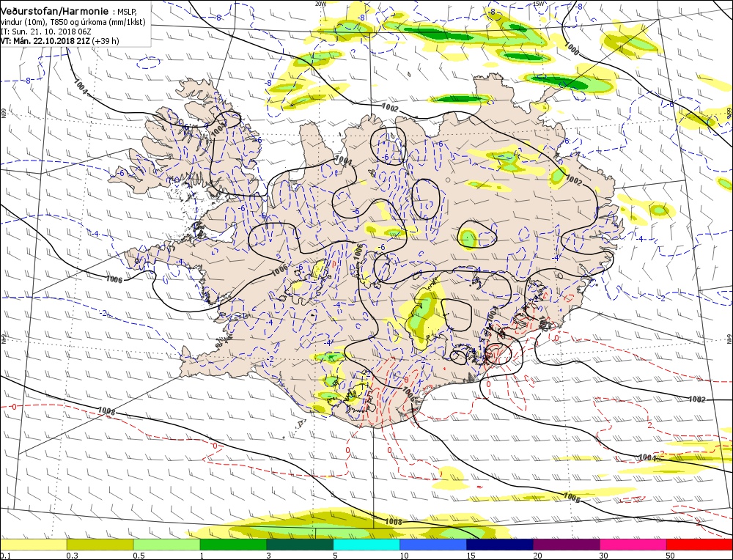
Task: Click the legend value "50"
Action: (x=671, y=556)
